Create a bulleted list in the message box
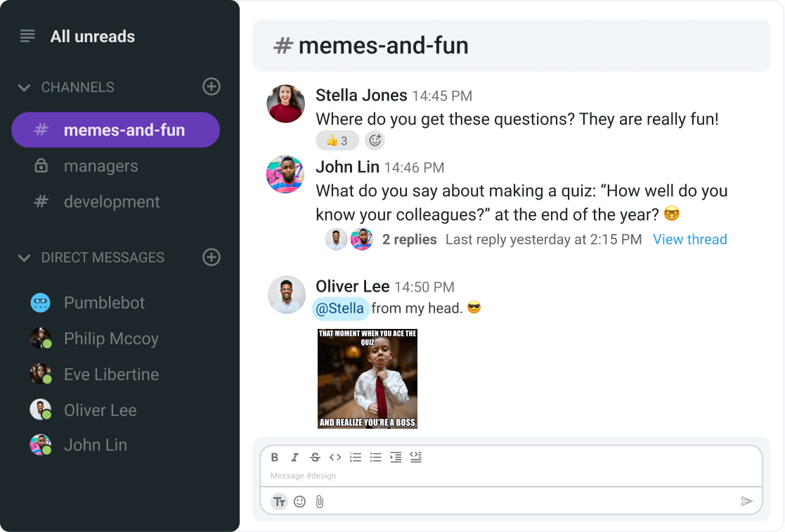785x532 pixels. 375,457
